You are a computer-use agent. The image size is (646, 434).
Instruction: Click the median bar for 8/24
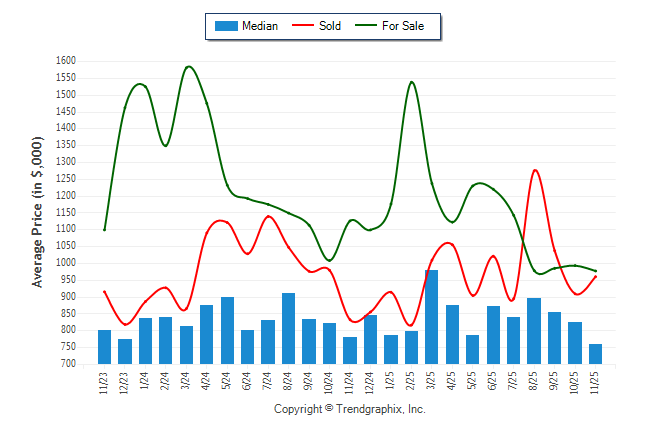[x=289, y=329]
